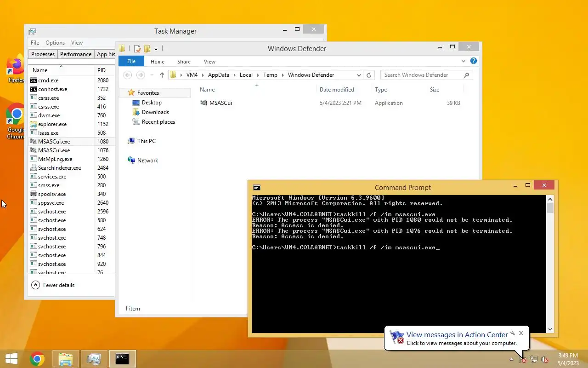This screenshot has height=368, width=588.
Task: Open the Start menu button
Action: click(x=11, y=358)
